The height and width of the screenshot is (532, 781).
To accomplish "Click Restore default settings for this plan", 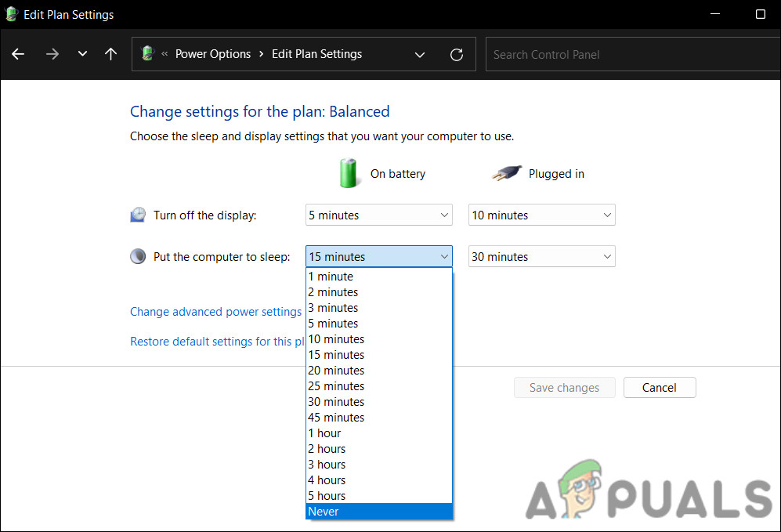I will (x=217, y=342).
